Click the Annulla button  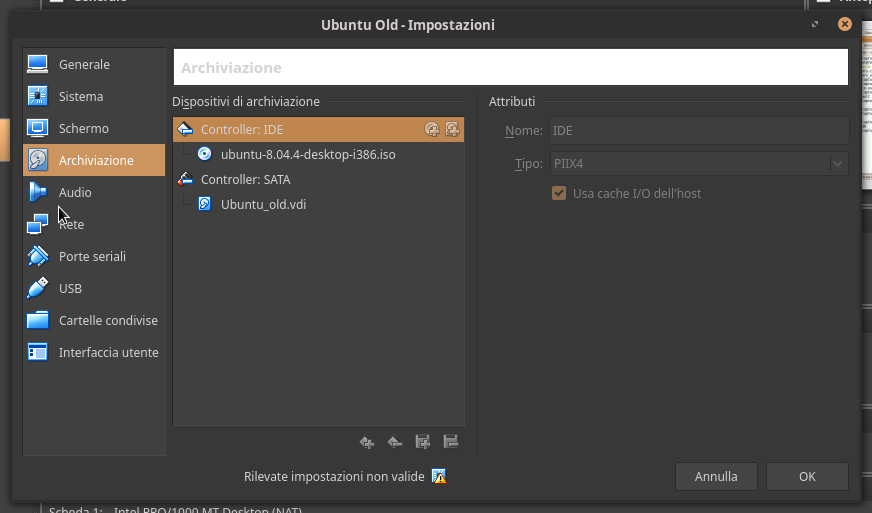tap(716, 477)
